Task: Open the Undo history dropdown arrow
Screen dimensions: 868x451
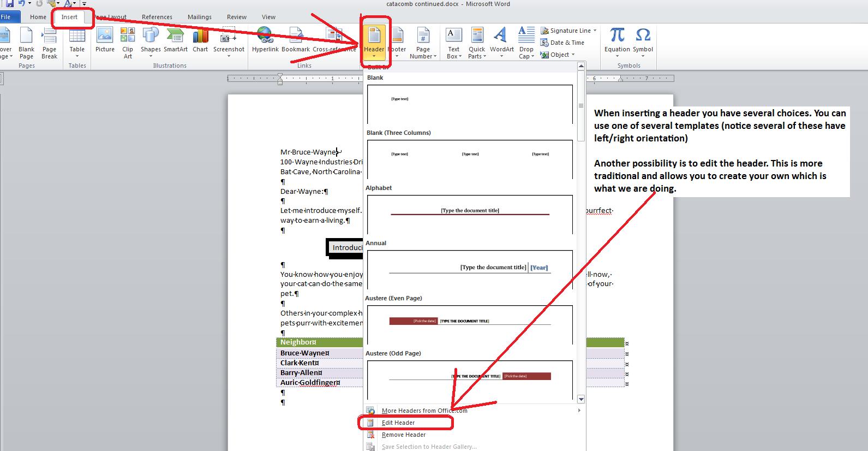Action: [29, 4]
